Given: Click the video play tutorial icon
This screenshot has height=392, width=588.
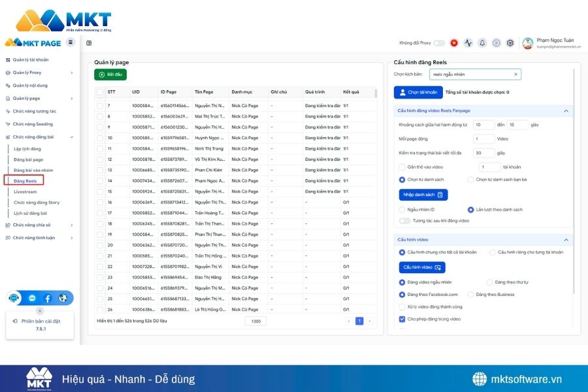Looking at the screenshot, I should click(497, 43).
